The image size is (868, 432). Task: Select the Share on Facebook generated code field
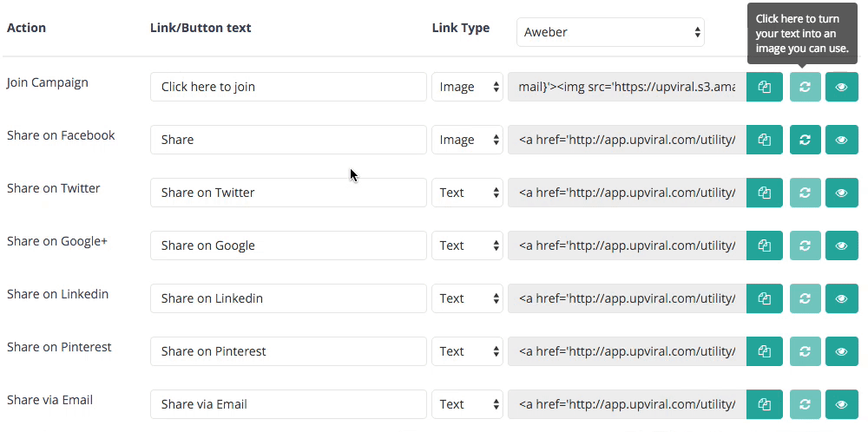(627, 140)
